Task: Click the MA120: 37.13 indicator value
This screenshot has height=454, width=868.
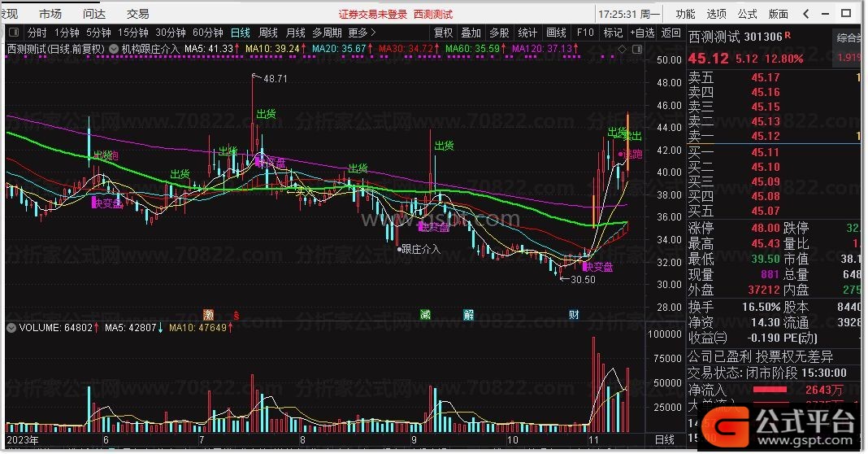Action: pos(545,49)
